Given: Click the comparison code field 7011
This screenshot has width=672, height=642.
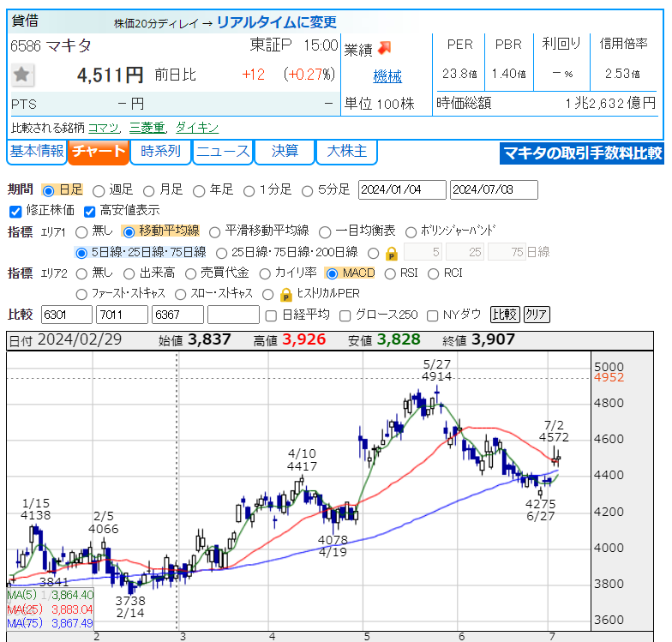Looking at the screenshot, I should click(x=122, y=315).
